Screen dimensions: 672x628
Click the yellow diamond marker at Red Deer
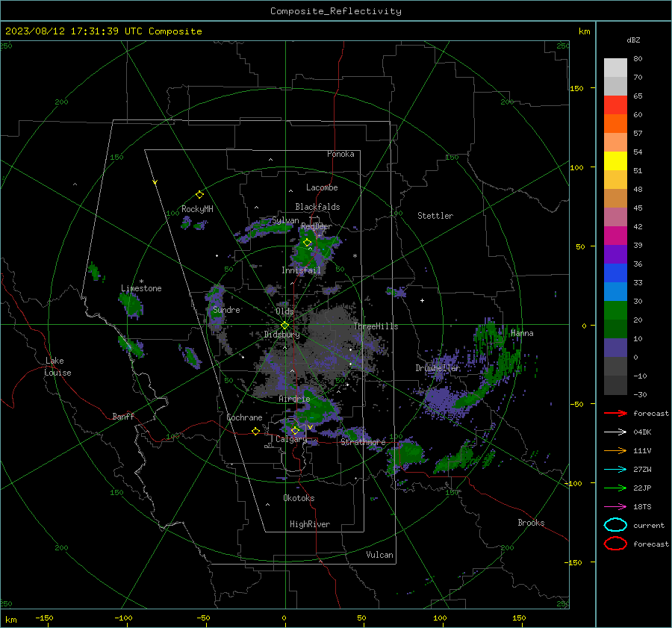click(x=307, y=243)
